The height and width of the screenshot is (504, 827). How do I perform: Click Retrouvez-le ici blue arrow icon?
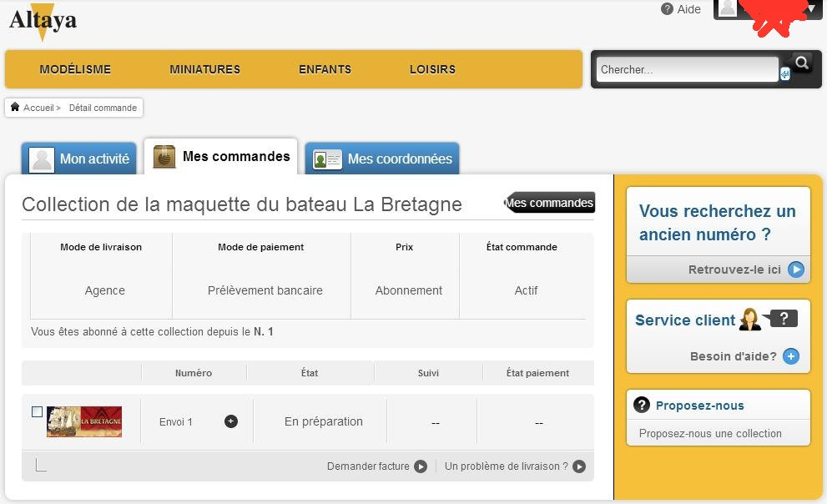point(796,270)
